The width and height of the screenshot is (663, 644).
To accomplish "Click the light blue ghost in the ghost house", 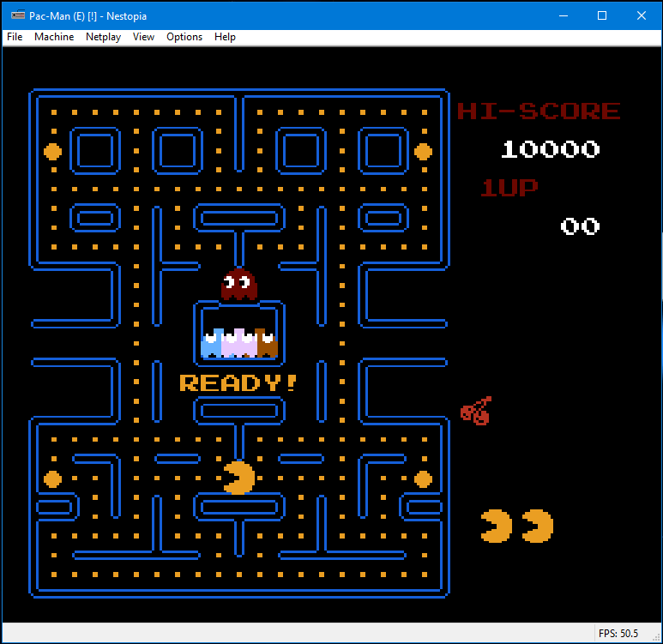I will click(211, 343).
